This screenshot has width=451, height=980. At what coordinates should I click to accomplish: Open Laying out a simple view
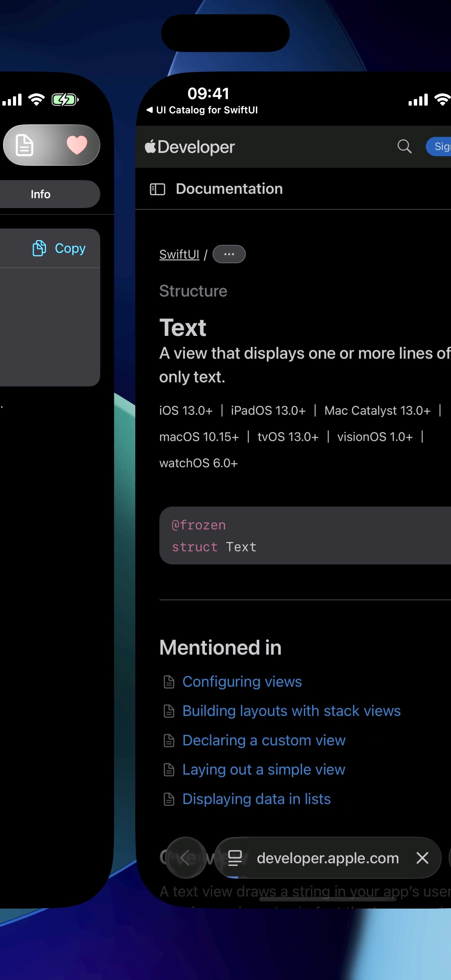click(264, 769)
